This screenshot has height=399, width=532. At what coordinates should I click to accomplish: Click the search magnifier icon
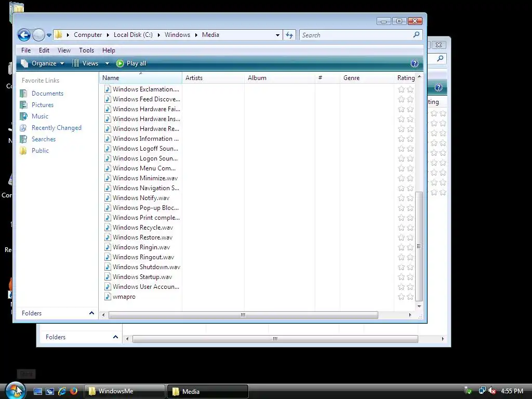coord(416,35)
